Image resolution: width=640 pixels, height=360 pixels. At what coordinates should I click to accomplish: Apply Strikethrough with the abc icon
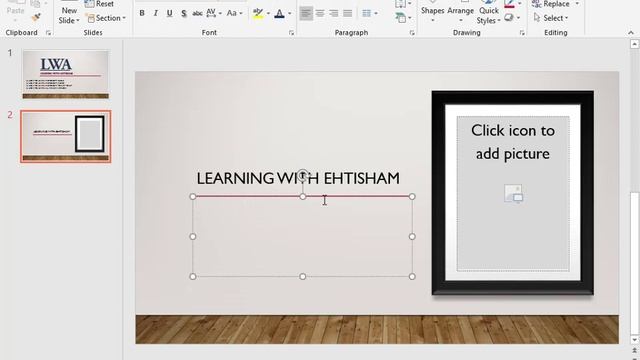(x=197, y=13)
